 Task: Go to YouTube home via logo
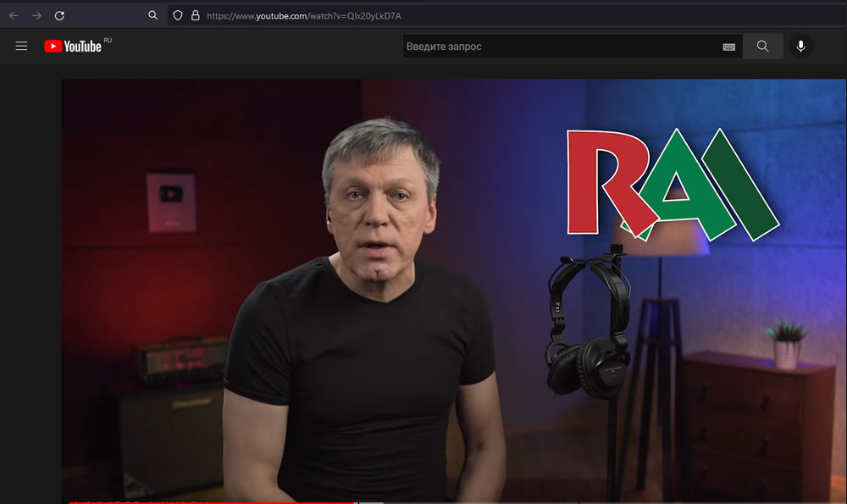[x=74, y=47]
